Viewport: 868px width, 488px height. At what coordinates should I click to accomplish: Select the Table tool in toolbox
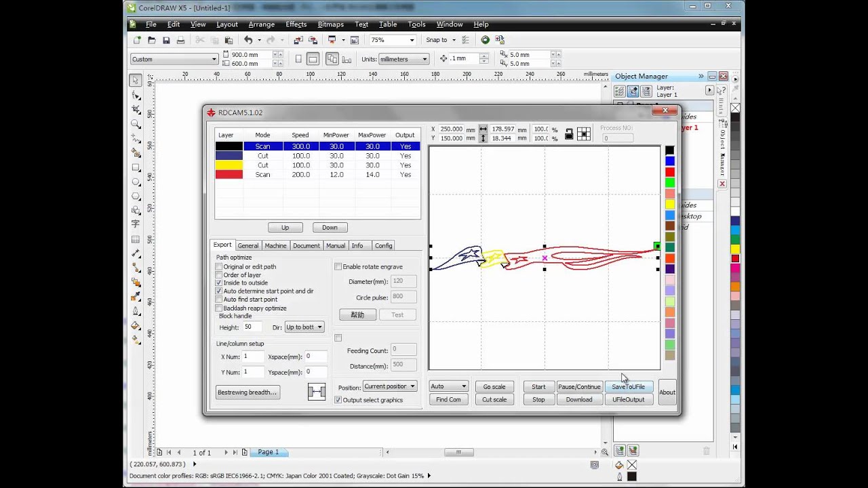tap(136, 239)
